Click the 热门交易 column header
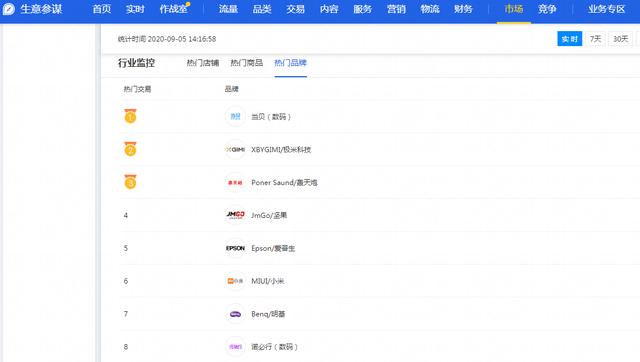The height and width of the screenshot is (362, 640). coord(137,89)
